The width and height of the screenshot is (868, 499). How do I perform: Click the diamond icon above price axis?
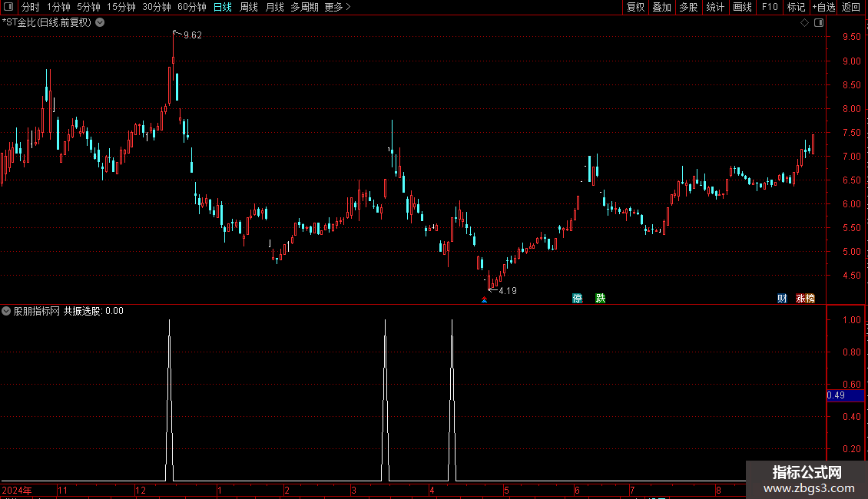[805, 23]
